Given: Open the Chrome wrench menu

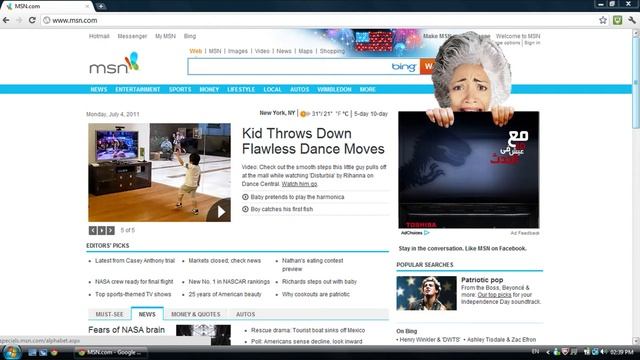Looking at the screenshot, I should pyautogui.click(x=632, y=20).
